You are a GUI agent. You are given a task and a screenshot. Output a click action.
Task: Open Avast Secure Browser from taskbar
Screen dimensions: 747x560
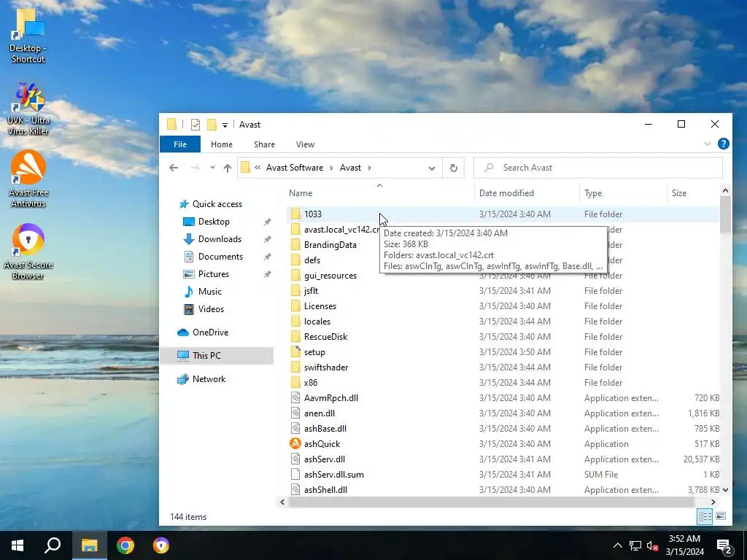tap(161, 545)
